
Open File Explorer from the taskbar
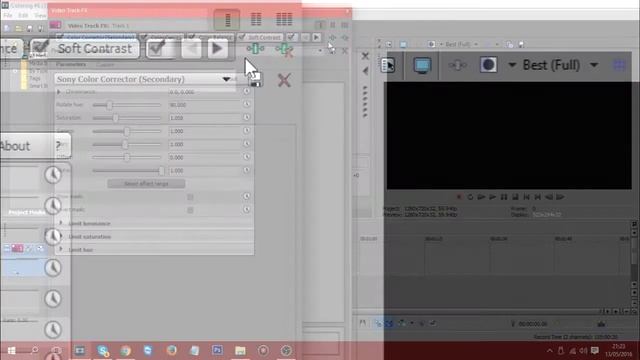pyautogui.click(x=240, y=351)
